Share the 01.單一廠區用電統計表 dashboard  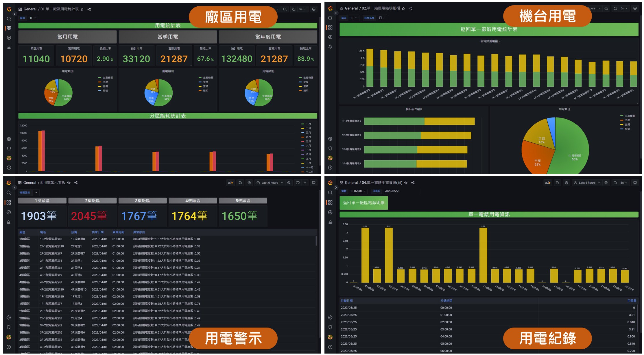pos(89,9)
